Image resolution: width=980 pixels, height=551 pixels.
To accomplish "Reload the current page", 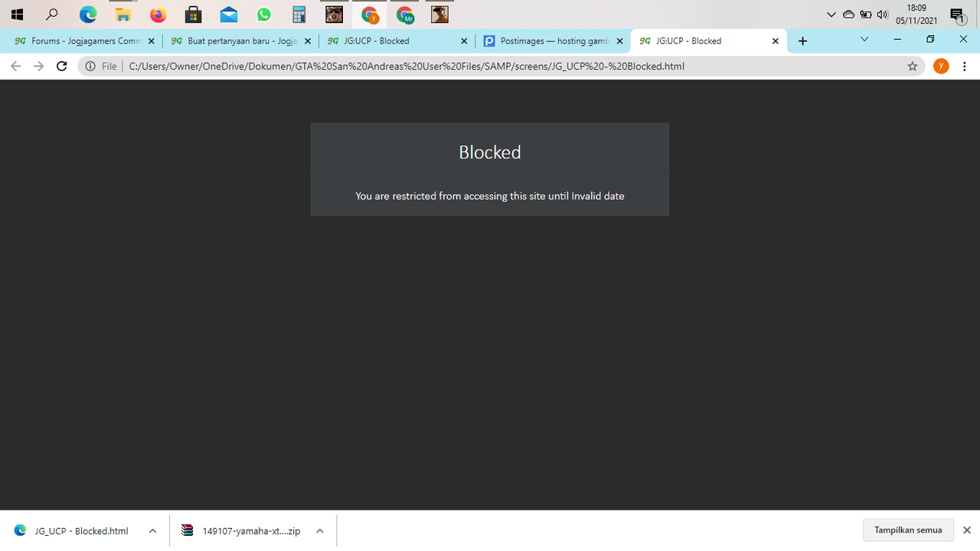I will (x=62, y=67).
